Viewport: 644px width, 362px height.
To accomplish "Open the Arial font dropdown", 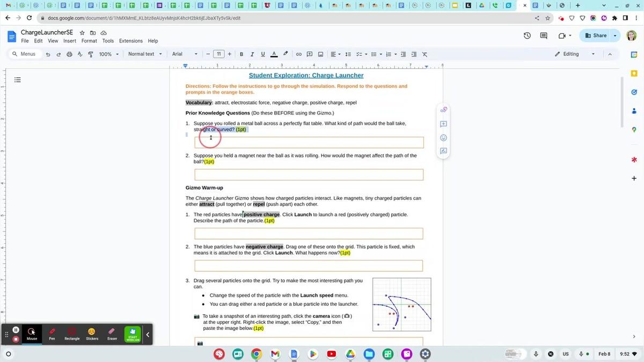I will pyautogui.click(x=184, y=54).
